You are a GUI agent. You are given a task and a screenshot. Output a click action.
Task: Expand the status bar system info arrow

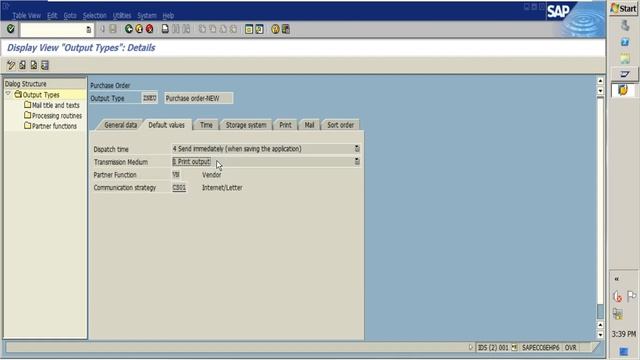pyautogui.click(x=470, y=347)
